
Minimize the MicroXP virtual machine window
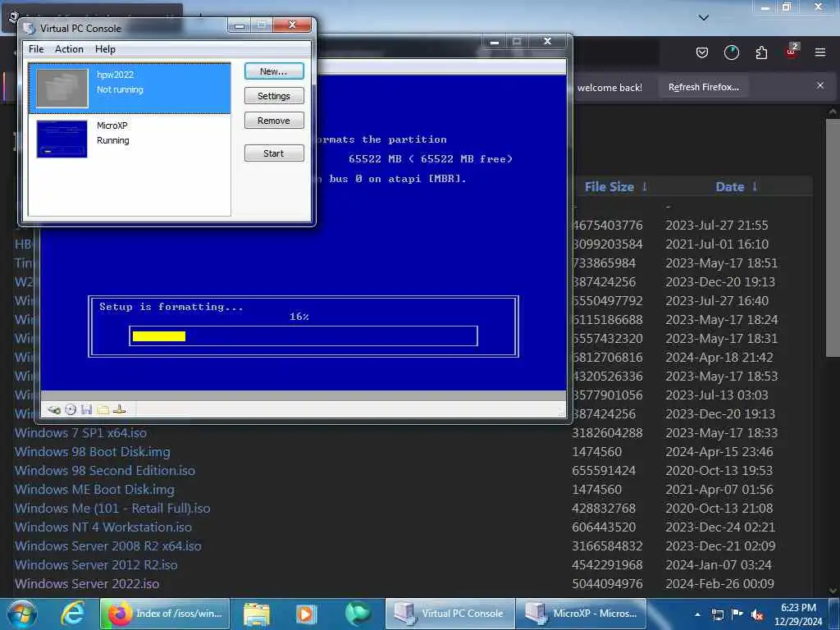click(494, 42)
